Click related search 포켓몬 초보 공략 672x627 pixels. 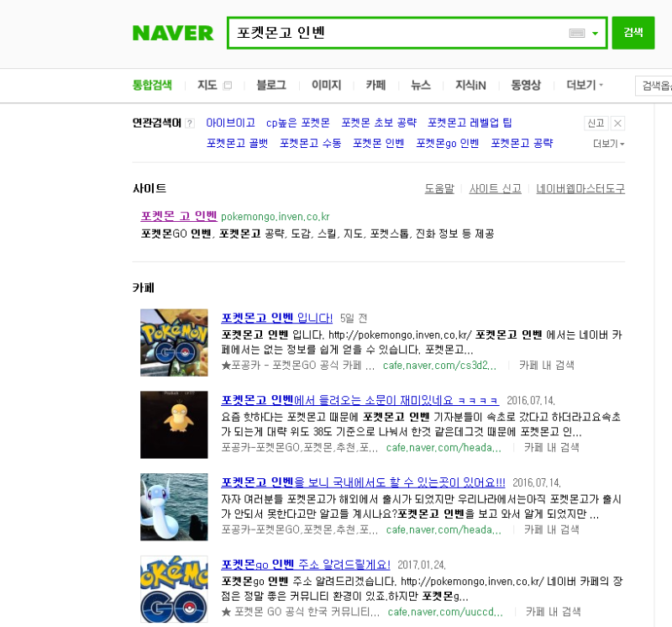(x=379, y=123)
